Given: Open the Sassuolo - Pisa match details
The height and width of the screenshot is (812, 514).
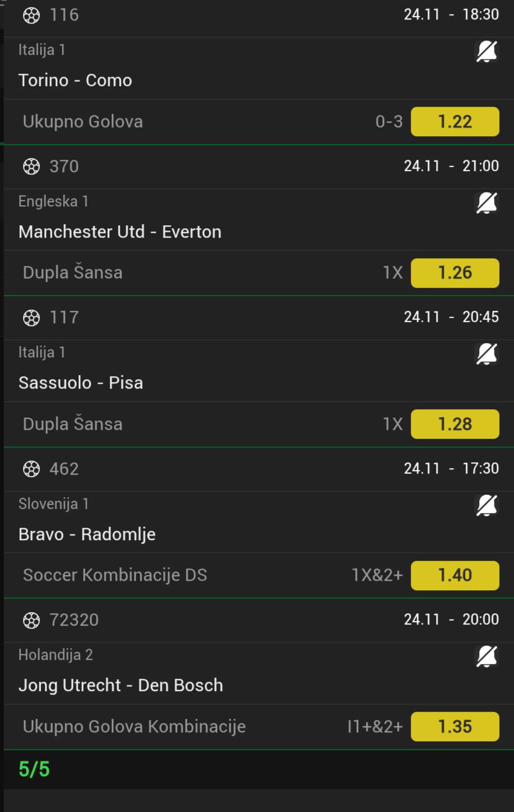Looking at the screenshot, I should pyautogui.click(x=81, y=383).
